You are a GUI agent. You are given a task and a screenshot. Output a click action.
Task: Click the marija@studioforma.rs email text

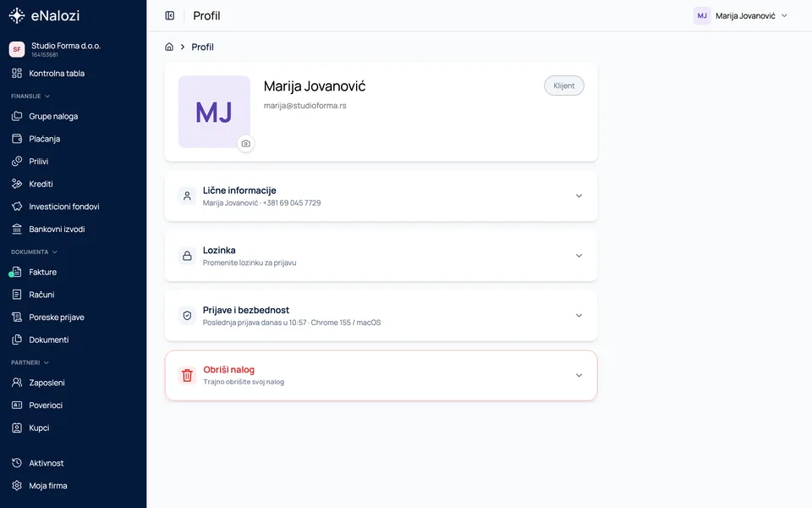305,105
